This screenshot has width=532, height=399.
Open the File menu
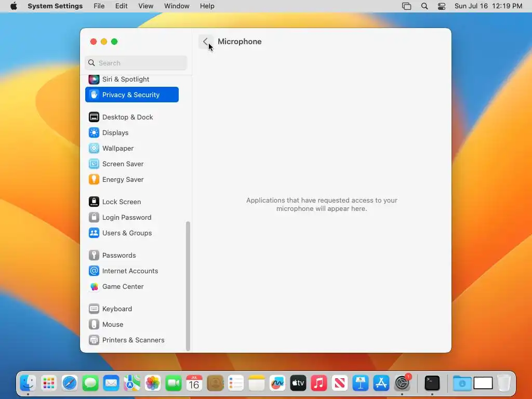click(99, 6)
